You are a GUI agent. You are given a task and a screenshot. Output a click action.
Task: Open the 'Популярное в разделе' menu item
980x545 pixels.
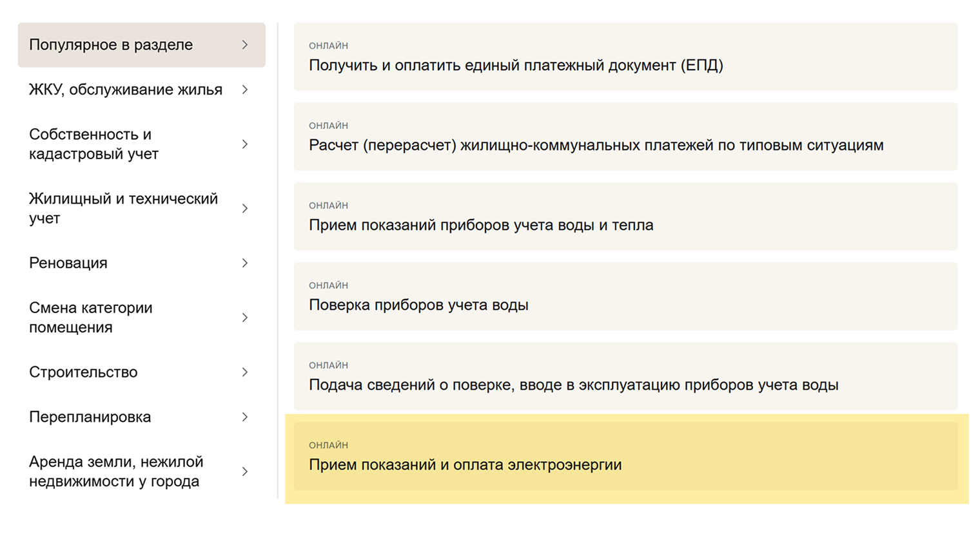point(111,45)
